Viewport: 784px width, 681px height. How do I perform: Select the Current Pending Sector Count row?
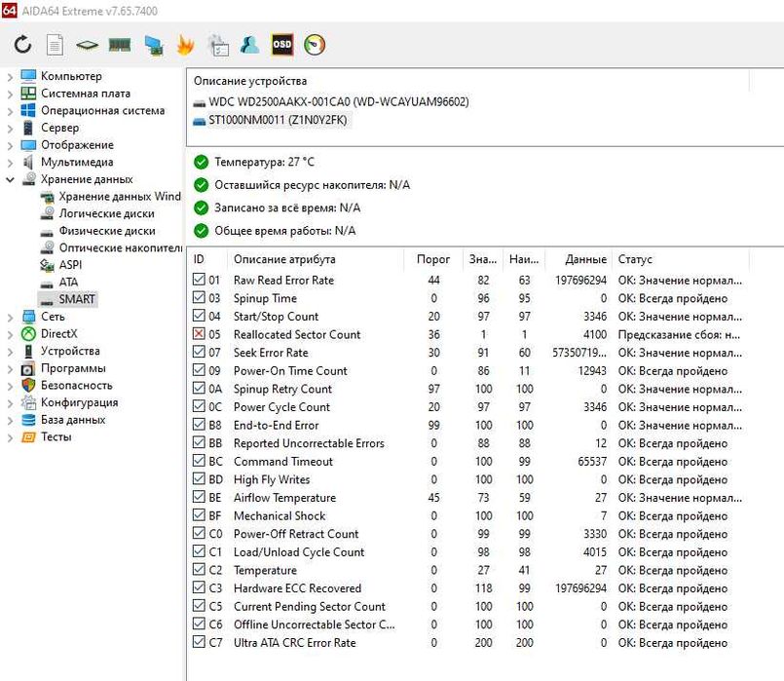[467, 606]
